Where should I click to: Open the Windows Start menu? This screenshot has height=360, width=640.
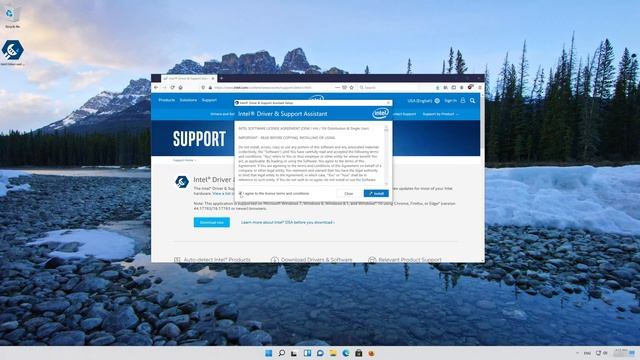[x=269, y=353]
